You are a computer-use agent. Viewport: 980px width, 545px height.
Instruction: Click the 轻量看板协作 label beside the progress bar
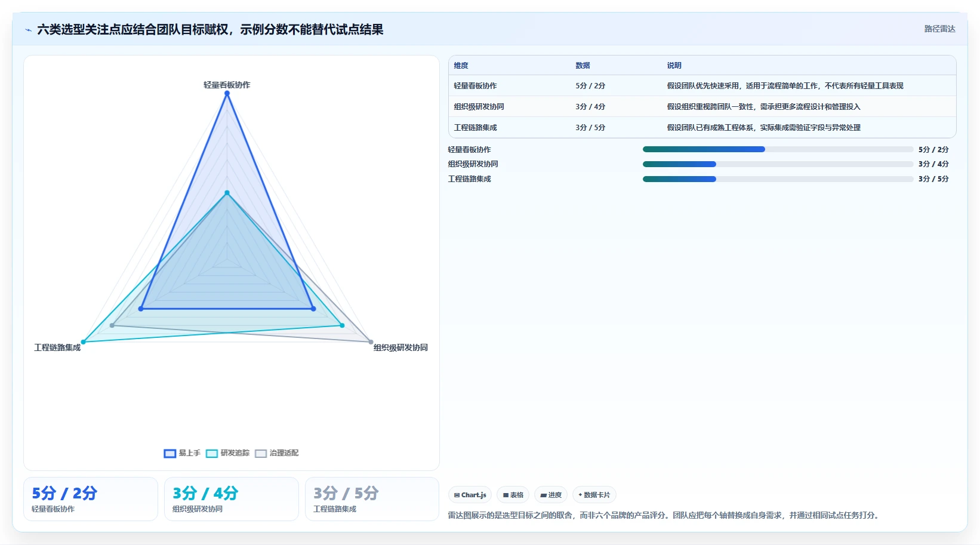pos(469,149)
